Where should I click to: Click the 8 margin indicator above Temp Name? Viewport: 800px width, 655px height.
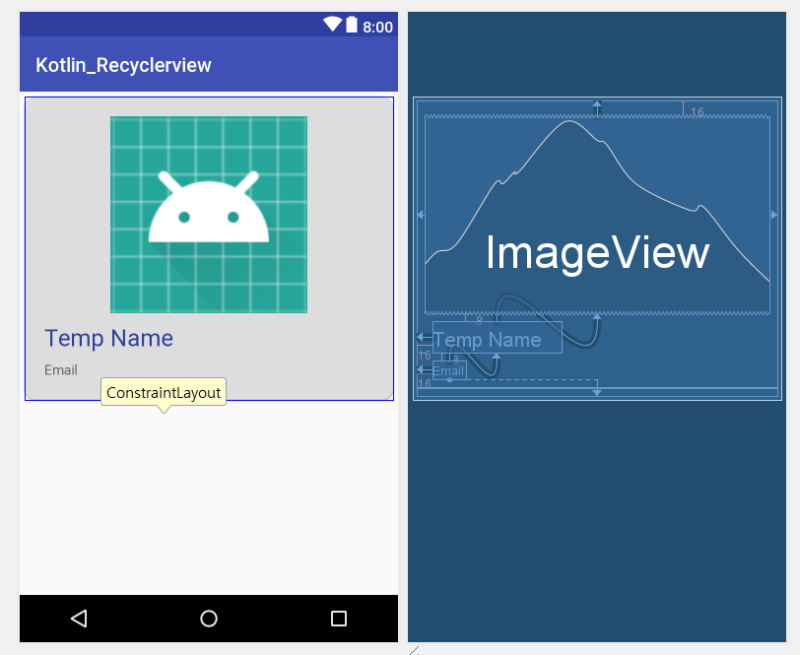[478, 320]
